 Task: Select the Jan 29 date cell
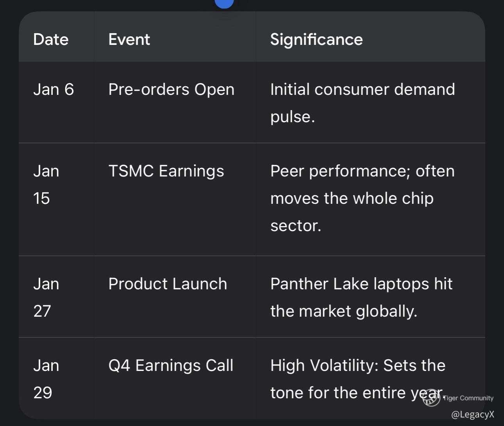(46, 379)
